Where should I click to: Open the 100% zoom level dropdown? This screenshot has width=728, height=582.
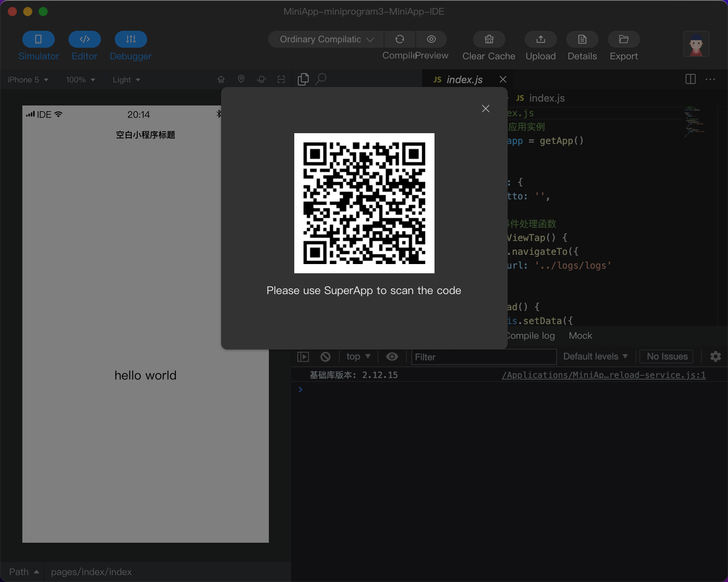click(x=81, y=80)
